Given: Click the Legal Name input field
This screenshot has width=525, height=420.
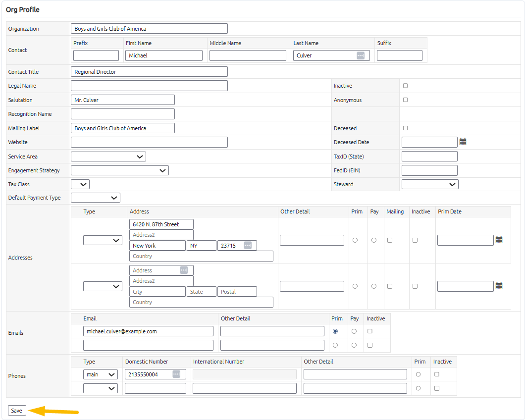Looking at the screenshot, I should pyautogui.click(x=150, y=86).
